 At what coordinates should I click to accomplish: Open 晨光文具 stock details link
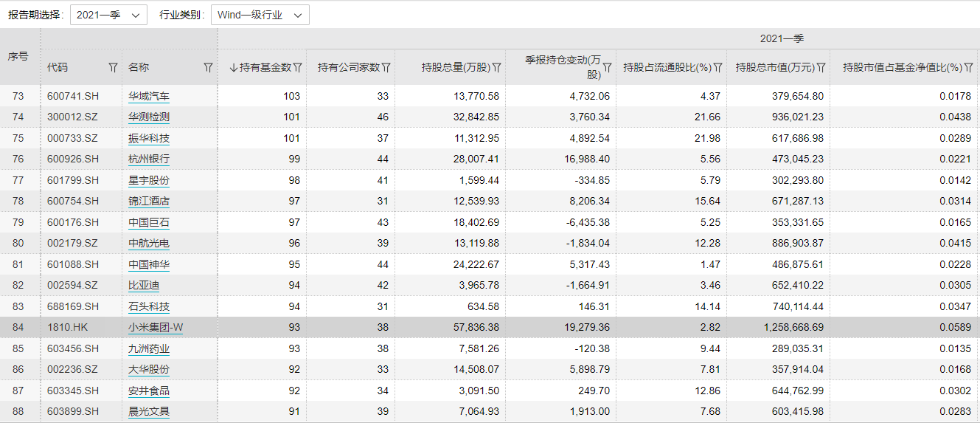pos(149,411)
